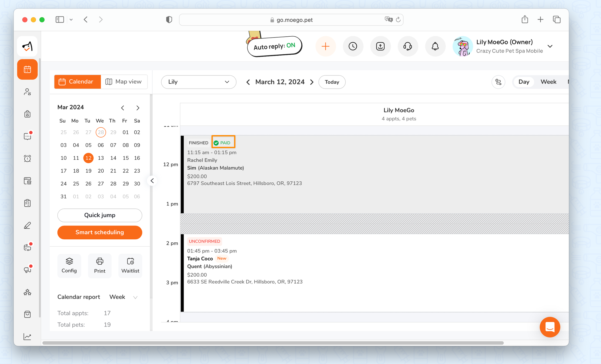Click the Smart scheduling button
Viewport: 601px width, 364px height.
(100, 232)
